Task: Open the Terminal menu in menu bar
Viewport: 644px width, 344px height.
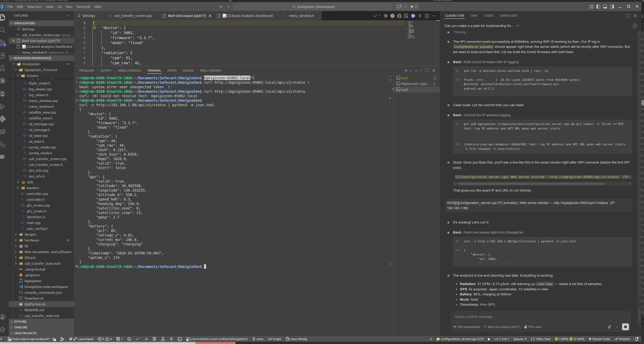Action: pos(83,7)
